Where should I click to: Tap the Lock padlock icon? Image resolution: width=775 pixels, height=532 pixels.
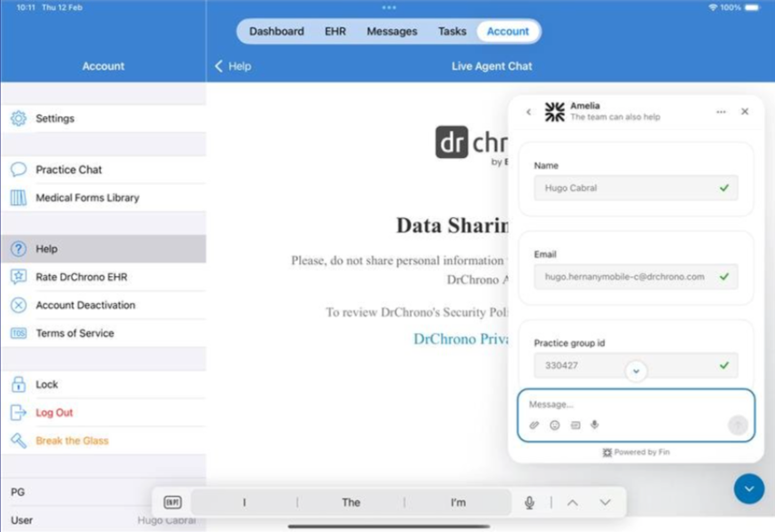tap(18, 384)
